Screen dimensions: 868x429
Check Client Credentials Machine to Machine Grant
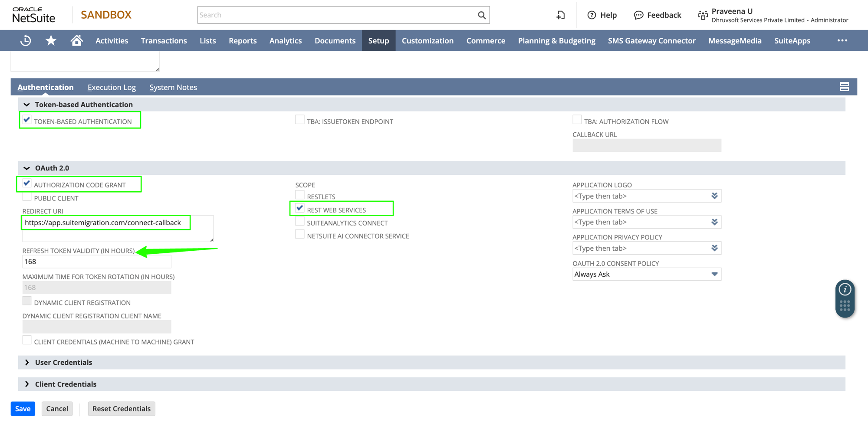point(27,340)
